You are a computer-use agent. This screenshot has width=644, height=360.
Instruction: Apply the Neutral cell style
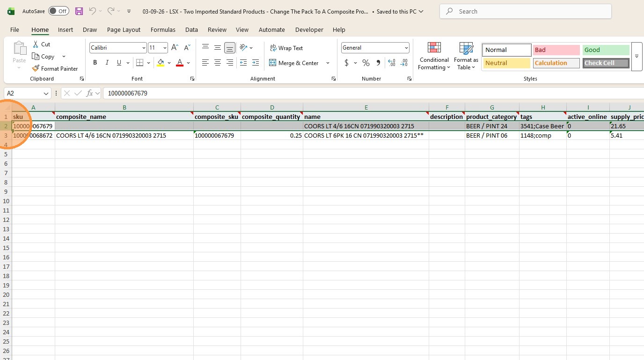click(x=507, y=63)
